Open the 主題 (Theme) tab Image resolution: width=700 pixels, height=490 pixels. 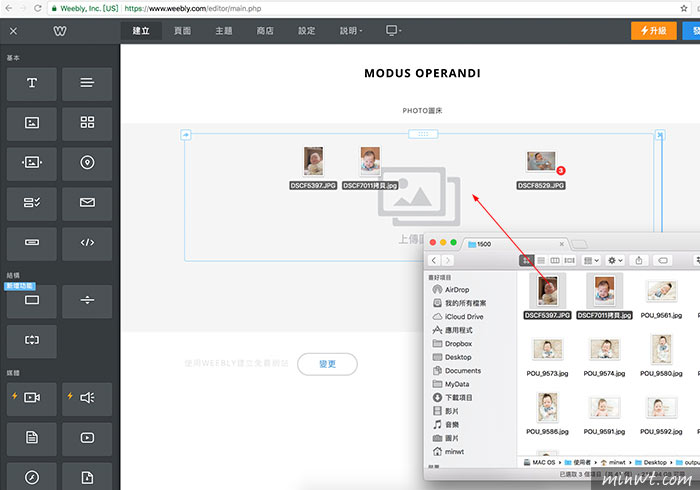coord(224,31)
